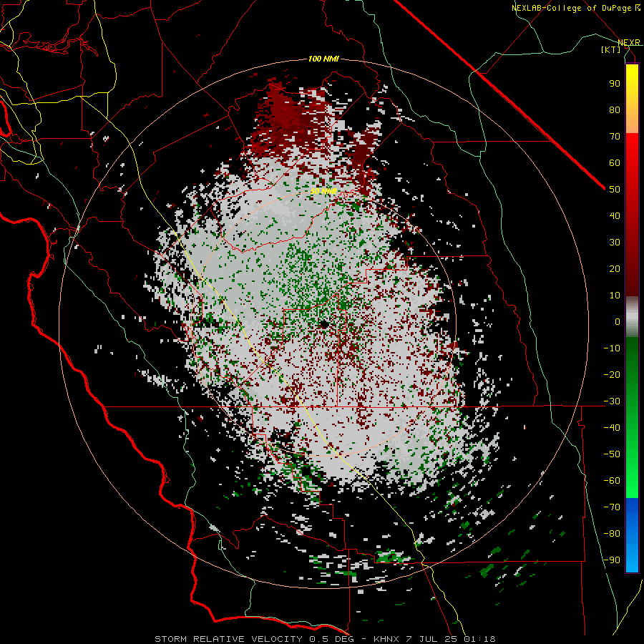Click the -40 value on velocity scale
644x644 pixels.
tap(612, 428)
